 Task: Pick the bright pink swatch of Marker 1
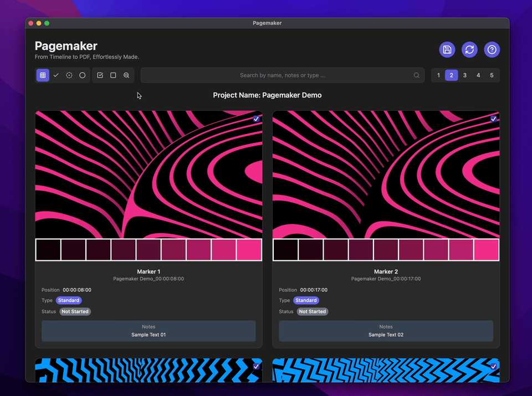249,250
